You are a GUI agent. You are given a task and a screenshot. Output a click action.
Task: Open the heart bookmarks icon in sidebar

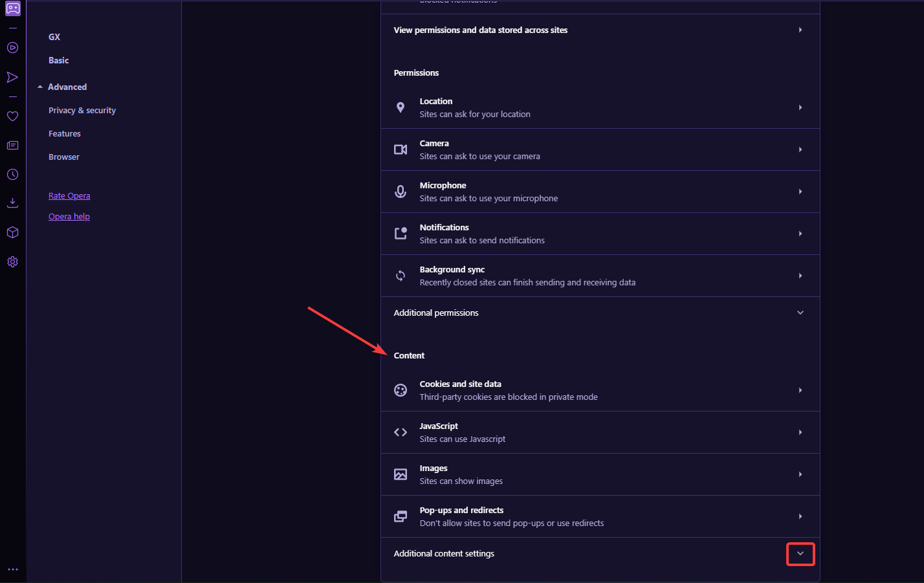click(12, 116)
